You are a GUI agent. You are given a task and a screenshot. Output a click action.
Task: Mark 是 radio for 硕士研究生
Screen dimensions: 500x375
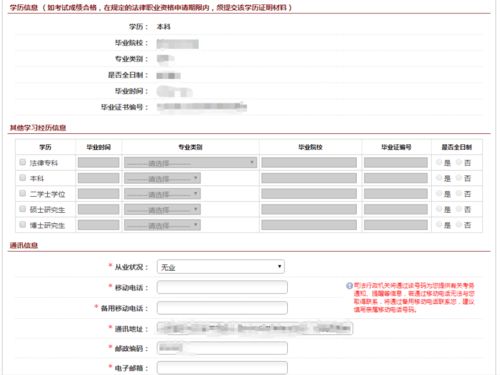click(439, 209)
